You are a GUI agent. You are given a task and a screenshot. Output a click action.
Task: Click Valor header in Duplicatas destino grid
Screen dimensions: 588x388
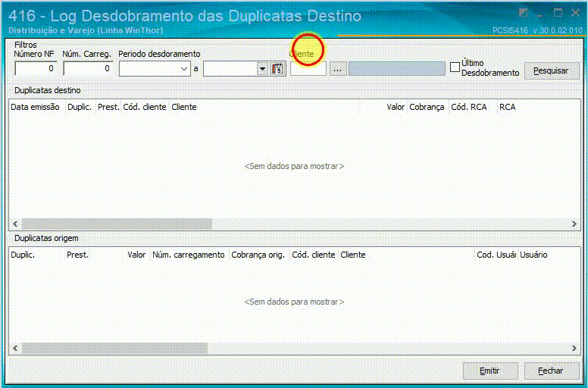click(x=383, y=107)
